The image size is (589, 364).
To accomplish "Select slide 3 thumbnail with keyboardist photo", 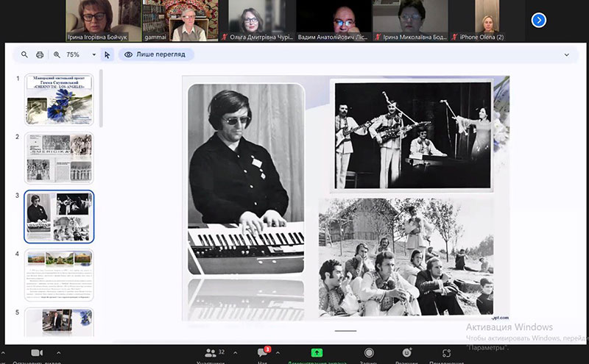I will (x=59, y=216).
